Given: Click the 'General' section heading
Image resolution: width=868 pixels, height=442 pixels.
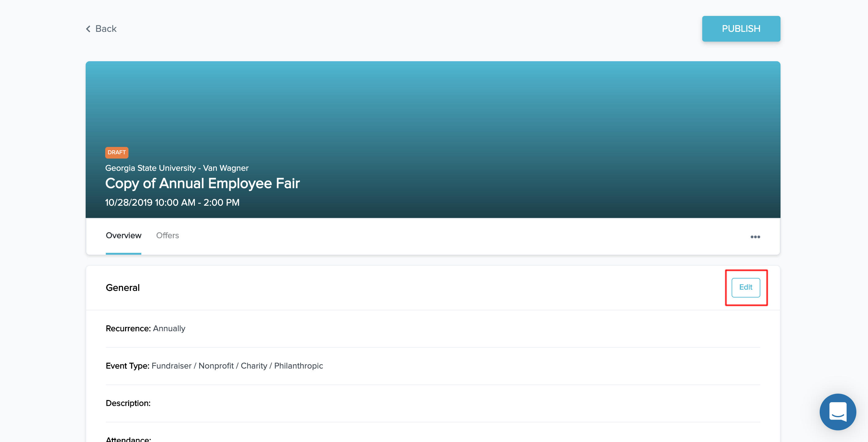Looking at the screenshot, I should (123, 288).
